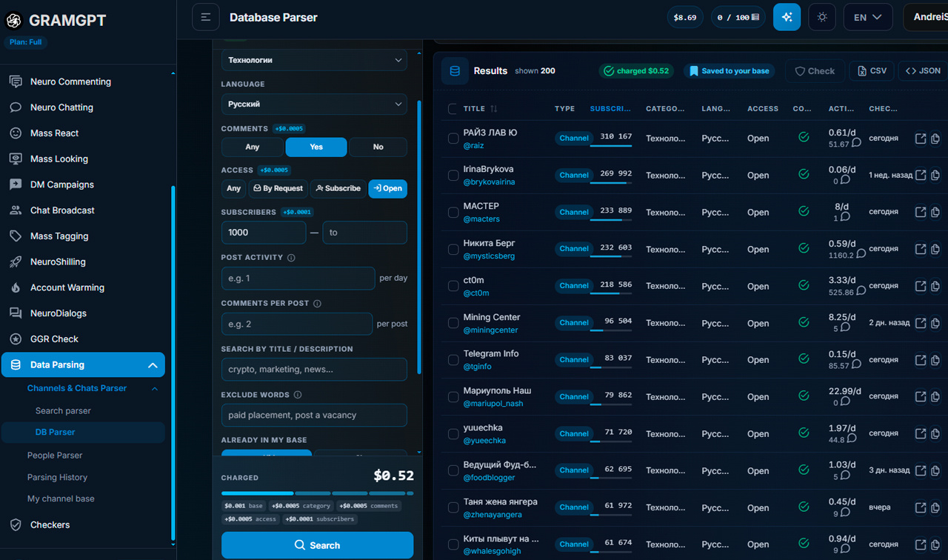The image size is (948, 560).
Task: Click the filter panel vertical scrollbar
Action: 419,237
